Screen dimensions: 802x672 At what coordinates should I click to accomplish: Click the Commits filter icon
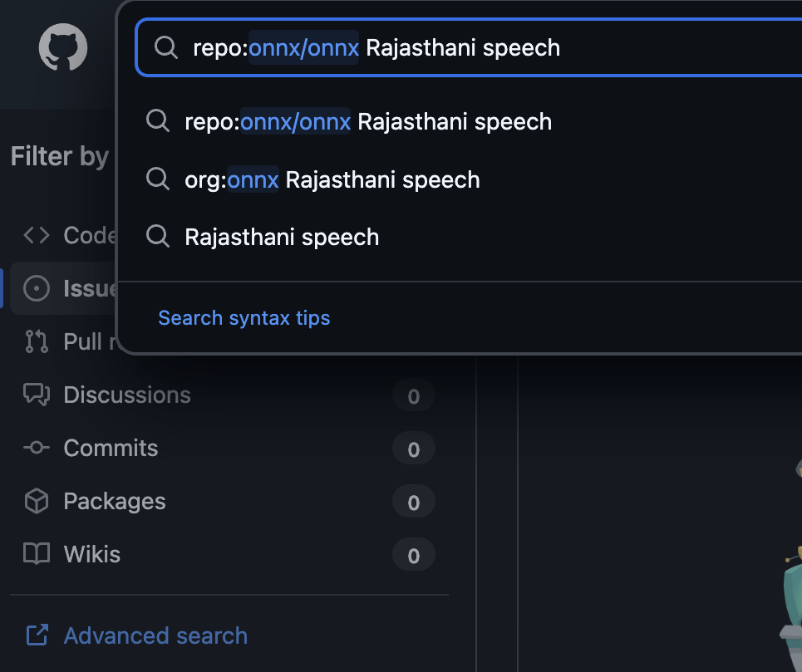(x=37, y=448)
